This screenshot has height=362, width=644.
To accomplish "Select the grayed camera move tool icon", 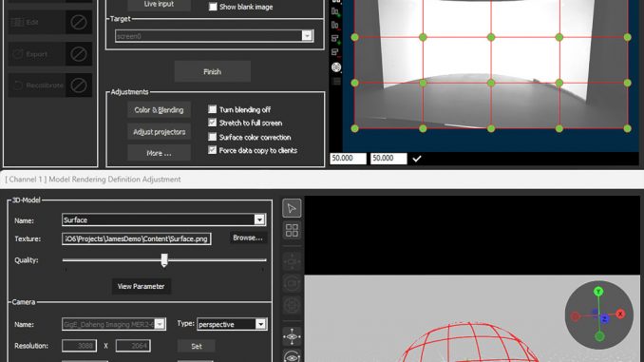I will [292, 261].
